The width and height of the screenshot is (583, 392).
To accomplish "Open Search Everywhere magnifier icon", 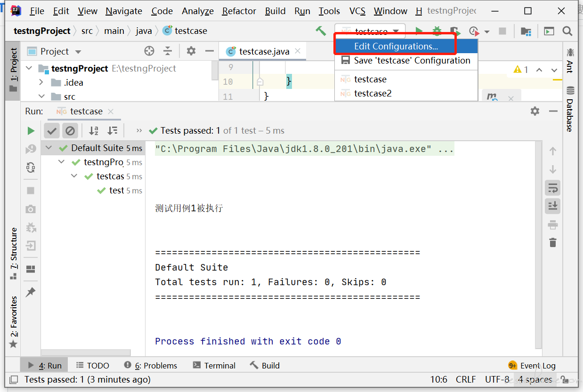I will [x=567, y=31].
